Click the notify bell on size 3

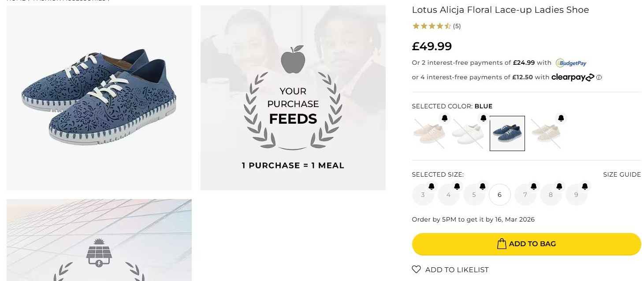432,186
